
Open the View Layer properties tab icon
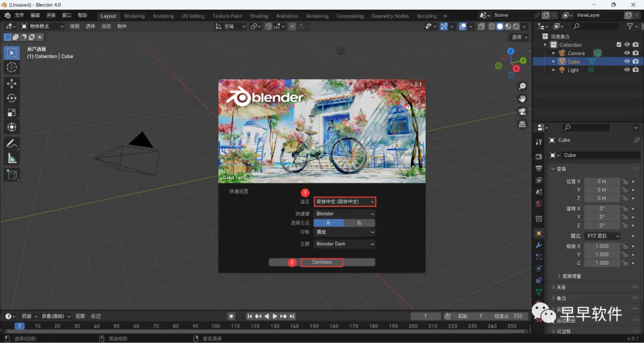click(x=539, y=180)
